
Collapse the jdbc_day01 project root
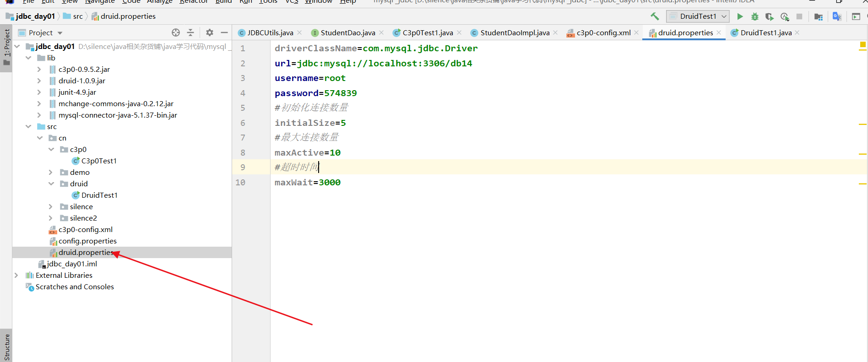point(17,46)
